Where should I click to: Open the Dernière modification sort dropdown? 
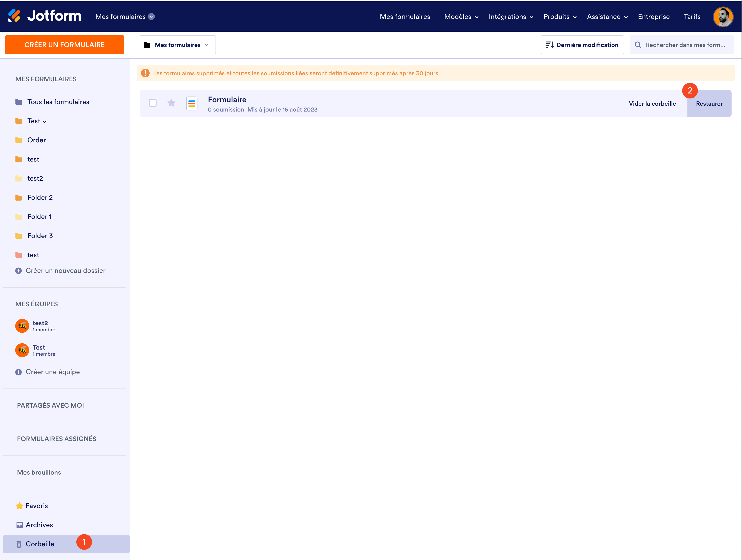click(582, 45)
